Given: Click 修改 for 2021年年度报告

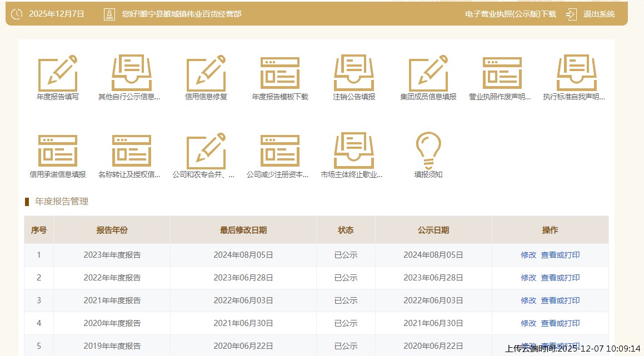Looking at the screenshot, I should click(528, 300).
